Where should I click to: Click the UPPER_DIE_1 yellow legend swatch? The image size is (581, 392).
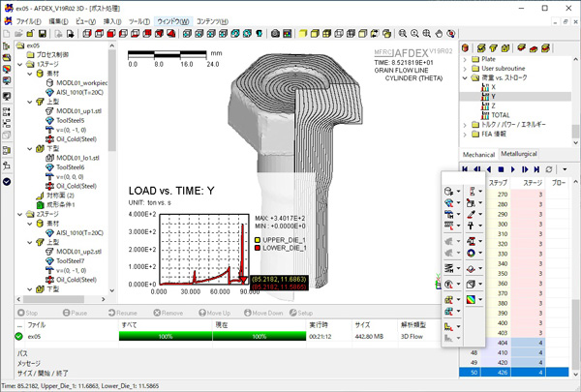pyautogui.click(x=258, y=240)
